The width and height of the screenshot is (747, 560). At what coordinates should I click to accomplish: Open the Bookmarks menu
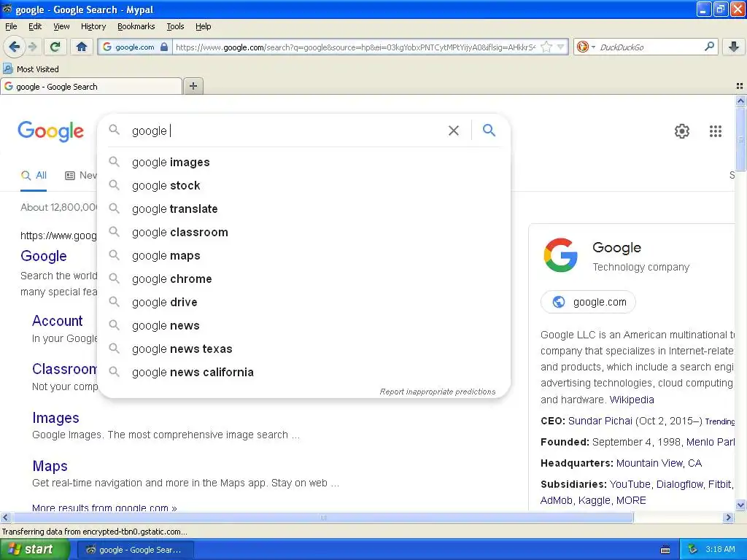coord(136,27)
